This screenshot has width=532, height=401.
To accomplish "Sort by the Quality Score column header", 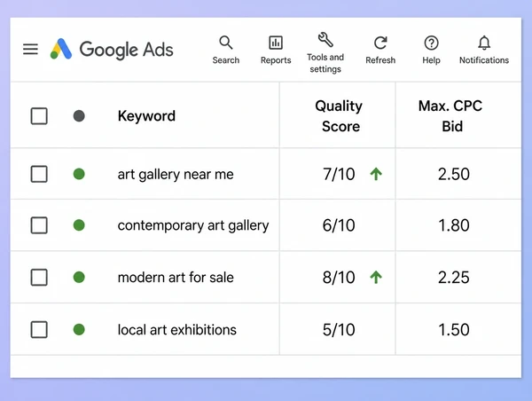I will [x=339, y=116].
